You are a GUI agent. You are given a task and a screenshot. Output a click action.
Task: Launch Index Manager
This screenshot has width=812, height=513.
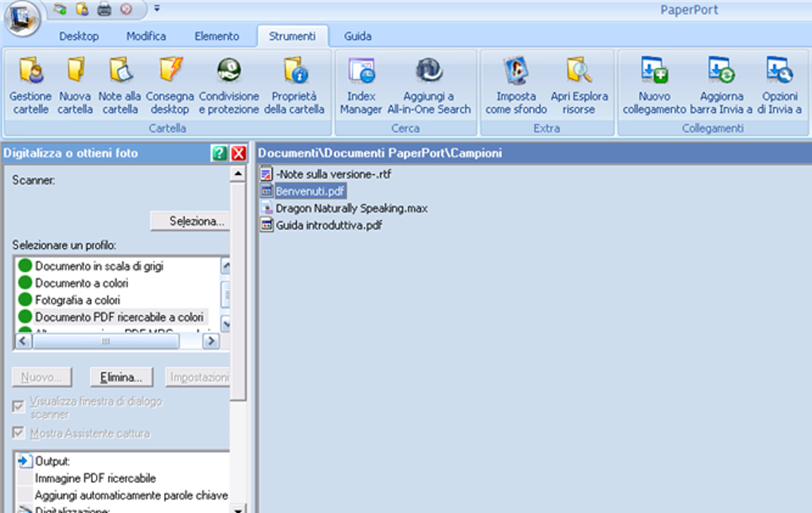(361, 86)
